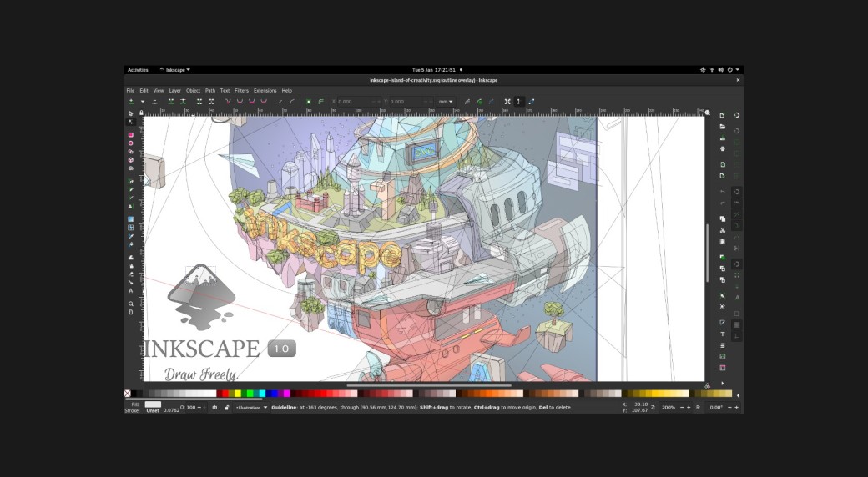Open insert node options dropdown arrow

pyautogui.click(x=142, y=102)
